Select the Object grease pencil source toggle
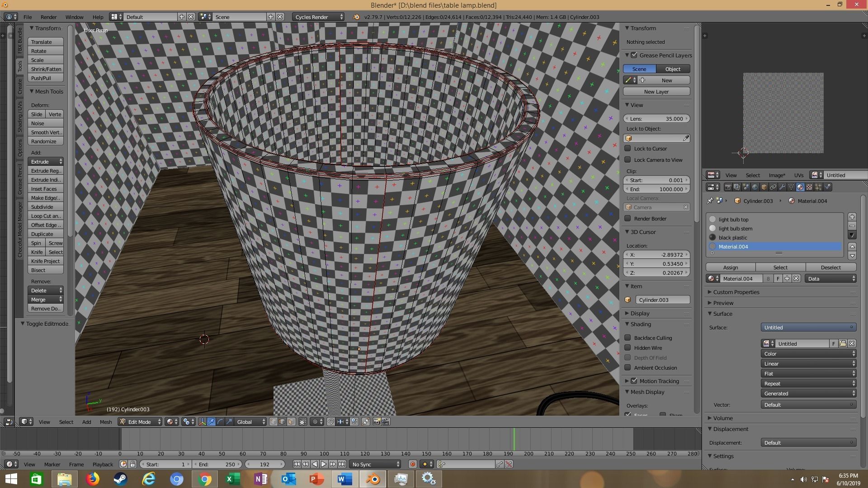 673,69
